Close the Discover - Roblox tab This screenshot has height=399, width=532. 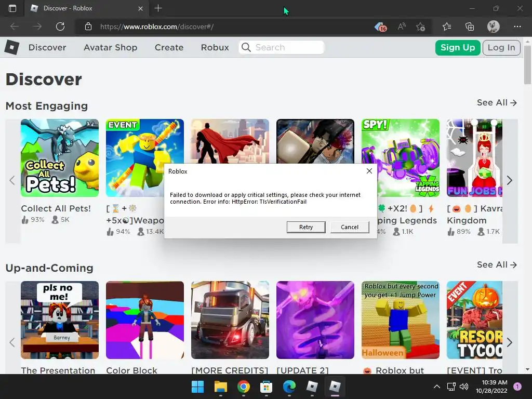click(140, 8)
